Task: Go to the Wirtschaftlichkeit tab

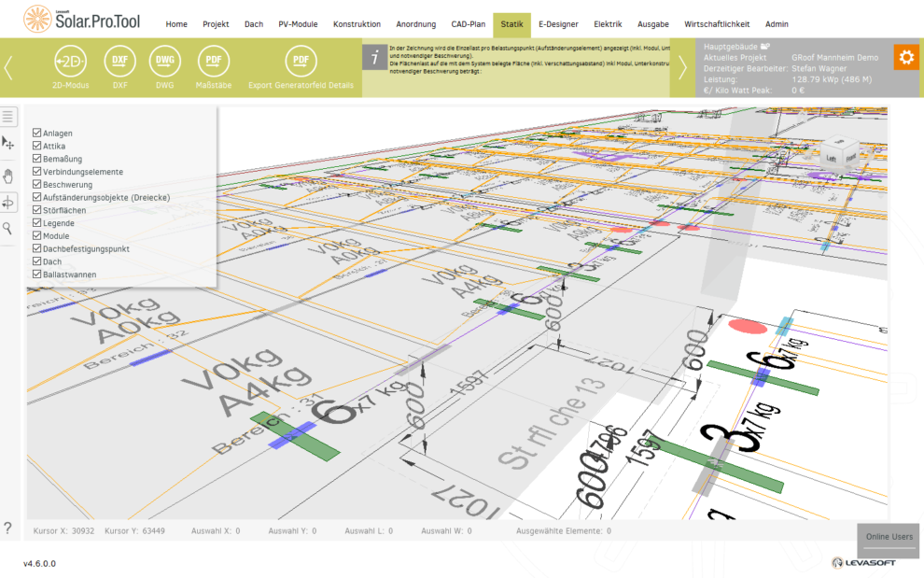Action: (x=714, y=24)
